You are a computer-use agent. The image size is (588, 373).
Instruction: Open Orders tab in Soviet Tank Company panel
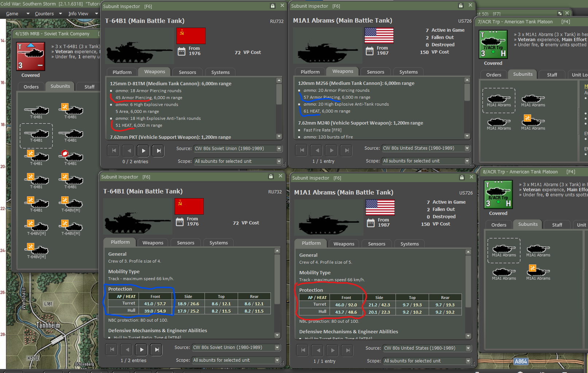(31, 87)
